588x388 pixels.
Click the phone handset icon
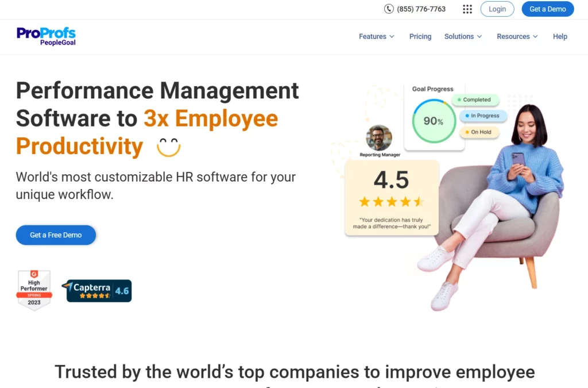[389, 9]
